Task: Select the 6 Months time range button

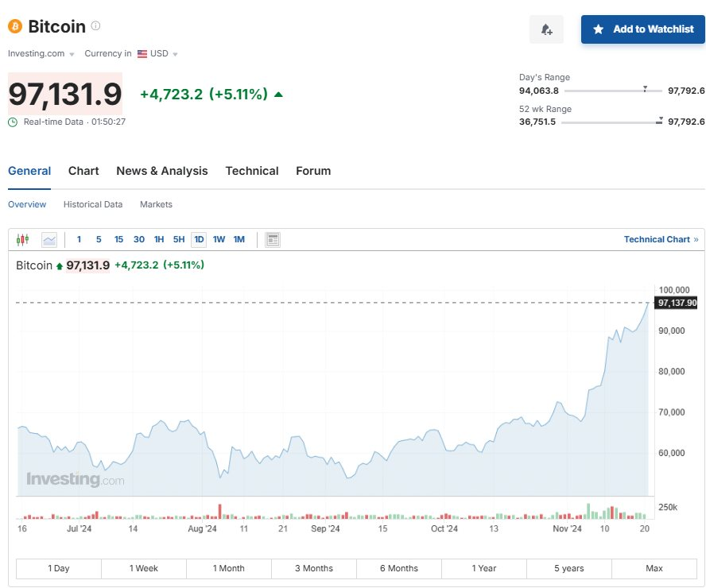Action: [399, 568]
